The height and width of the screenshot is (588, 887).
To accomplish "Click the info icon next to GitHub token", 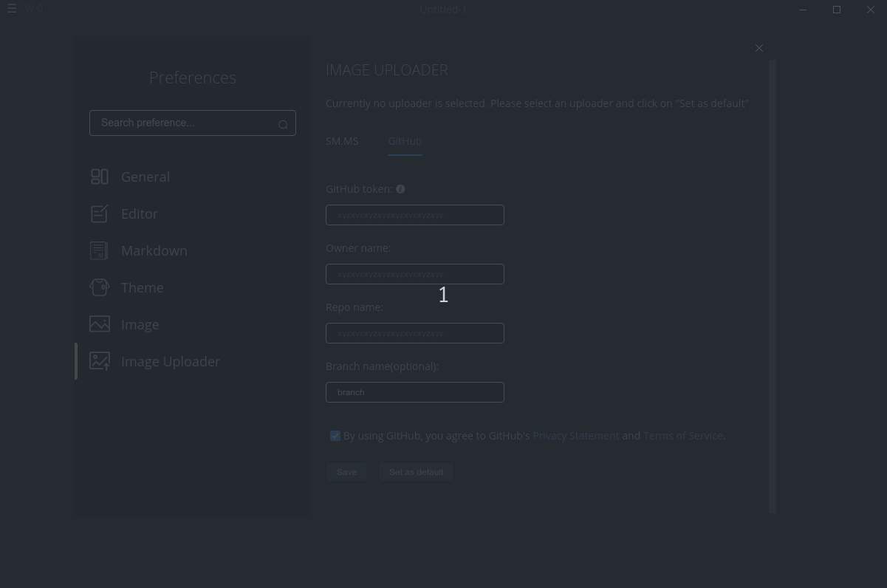I will 400,188.
